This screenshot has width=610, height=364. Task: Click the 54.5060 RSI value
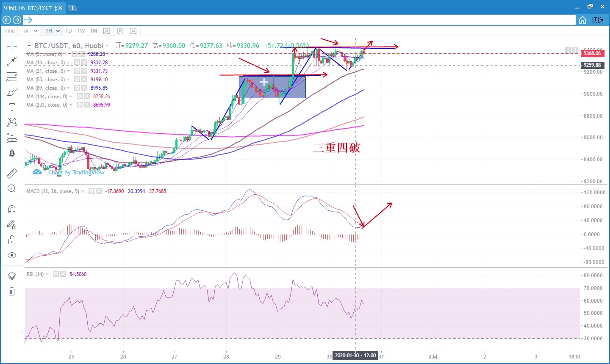click(78, 274)
